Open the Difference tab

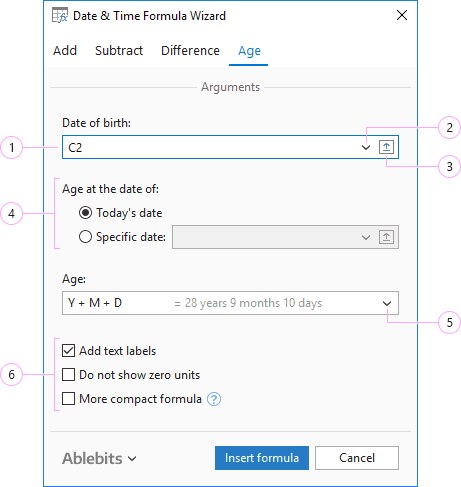pos(190,51)
